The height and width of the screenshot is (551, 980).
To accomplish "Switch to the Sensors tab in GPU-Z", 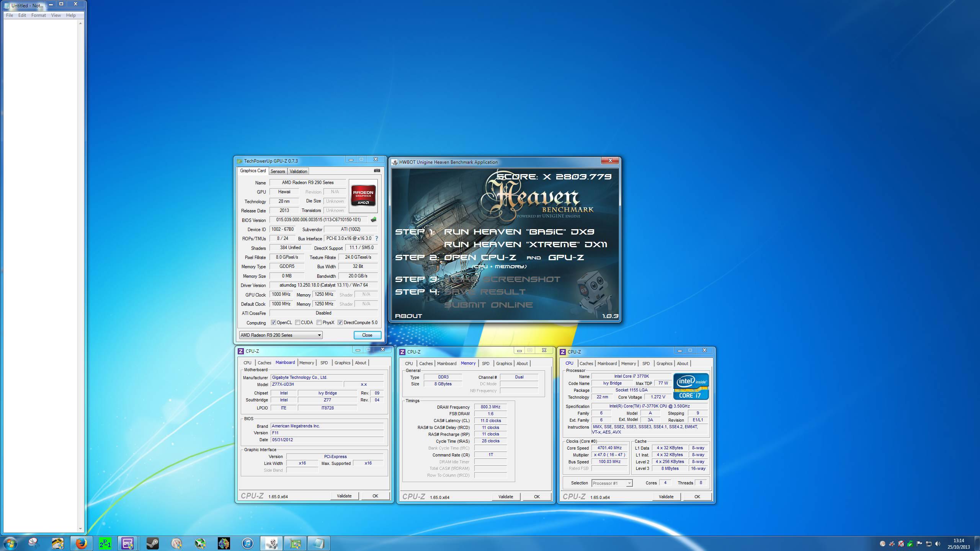I will coord(278,171).
